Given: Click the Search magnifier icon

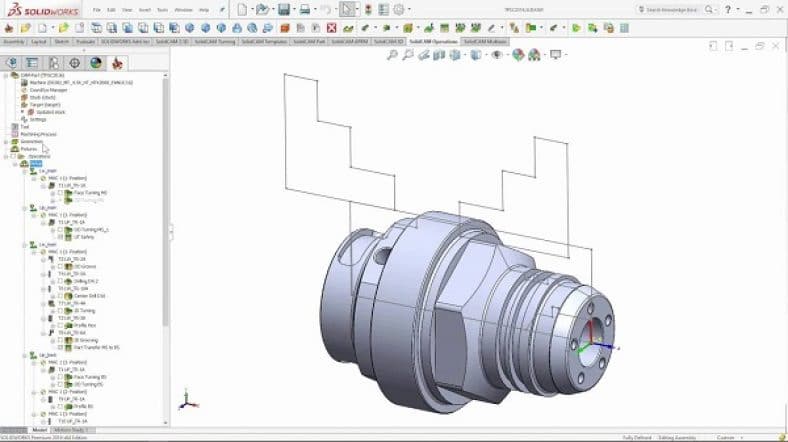Looking at the screenshot, I should coord(709,10).
